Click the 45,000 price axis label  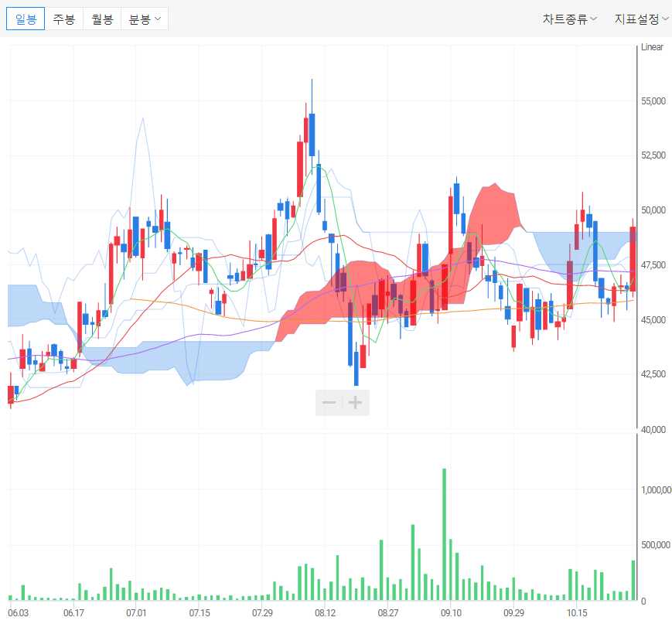point(653,319)
